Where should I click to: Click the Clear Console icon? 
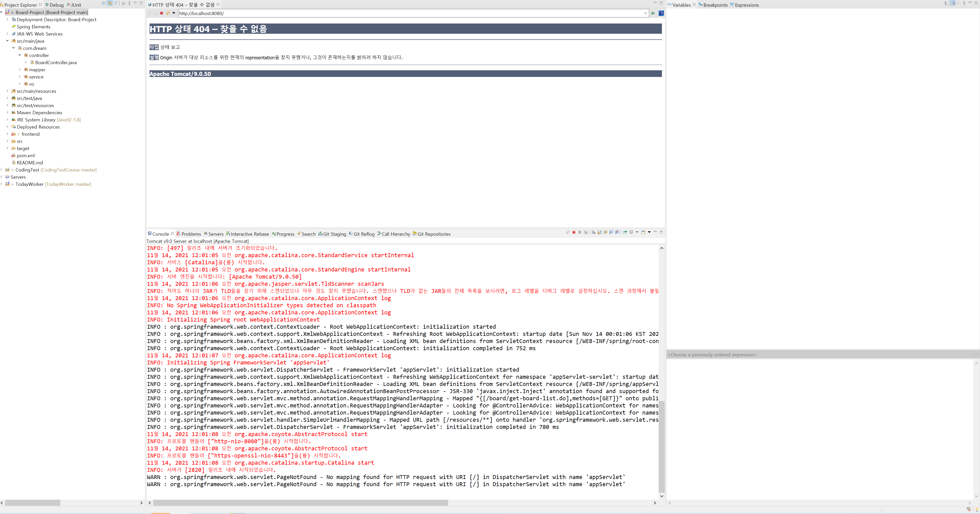tap(593, 232)
